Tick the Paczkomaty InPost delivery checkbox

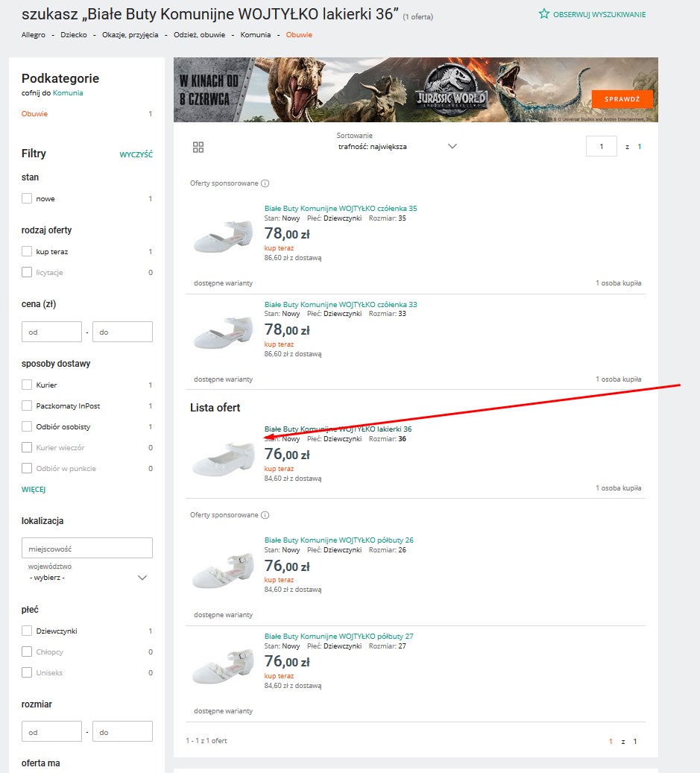click(x=27, y=406)
